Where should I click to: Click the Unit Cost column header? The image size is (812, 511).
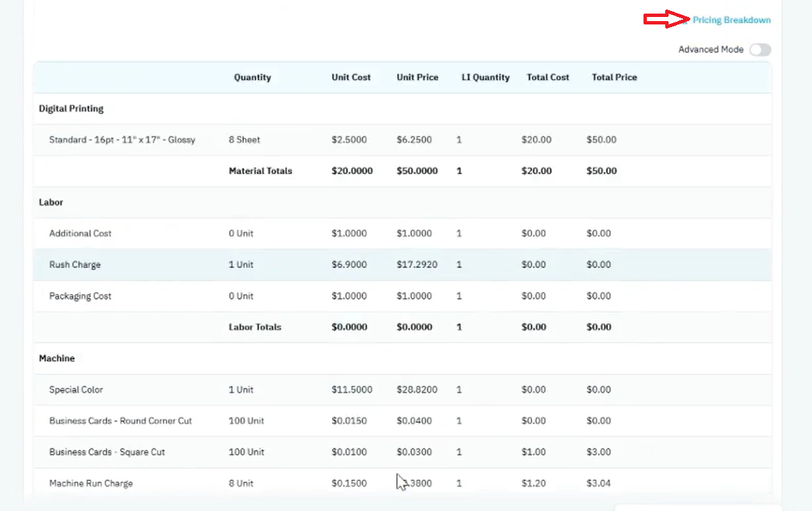(x=351, y=77)
